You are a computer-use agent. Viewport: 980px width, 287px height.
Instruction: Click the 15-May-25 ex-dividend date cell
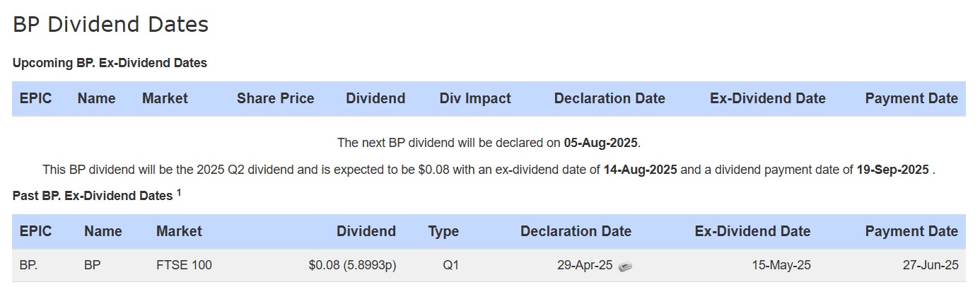[782, 266]
